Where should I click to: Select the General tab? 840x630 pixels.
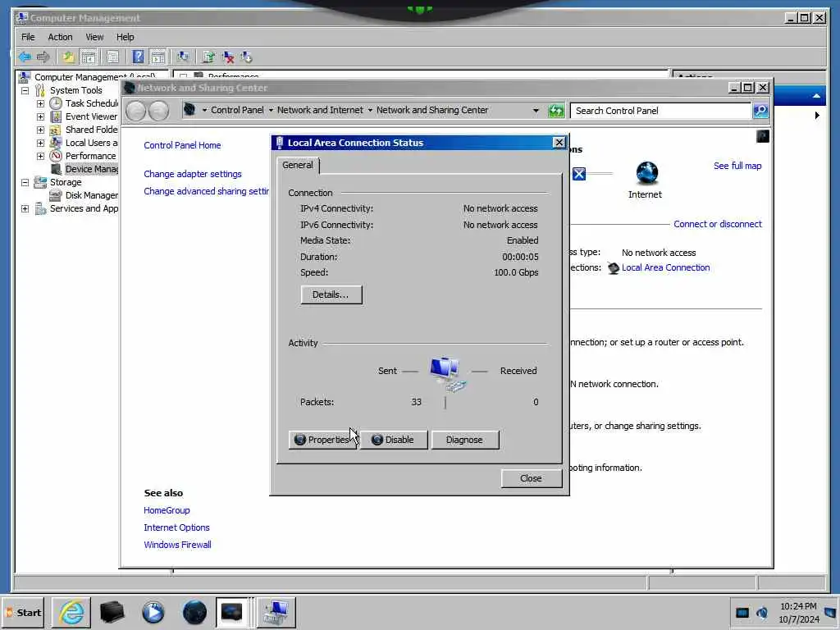coord(298,165)
